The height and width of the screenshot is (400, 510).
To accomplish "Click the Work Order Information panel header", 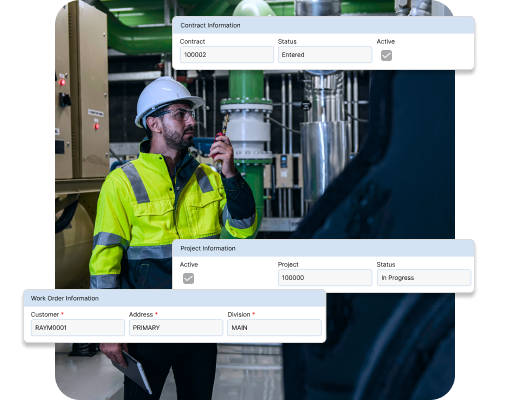I will pos(175,298).
